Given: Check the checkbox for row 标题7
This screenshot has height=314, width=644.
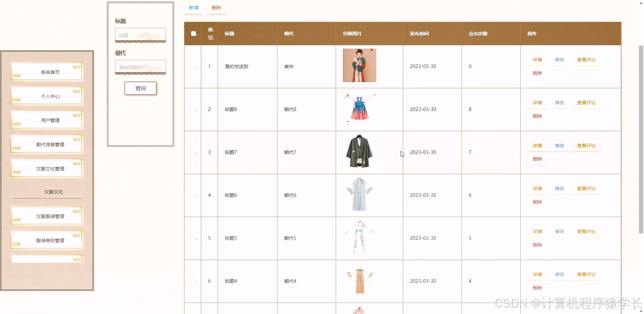Looking at the screenshot, I should (194, 152).
